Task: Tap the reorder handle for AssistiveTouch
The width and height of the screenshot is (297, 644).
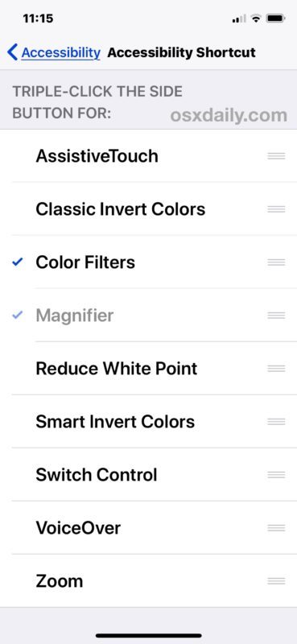Action: click(x=276, y=156)
